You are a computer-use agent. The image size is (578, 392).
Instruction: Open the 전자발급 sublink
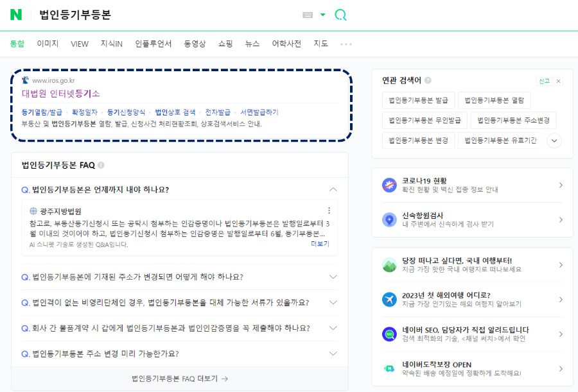[218, 112]
